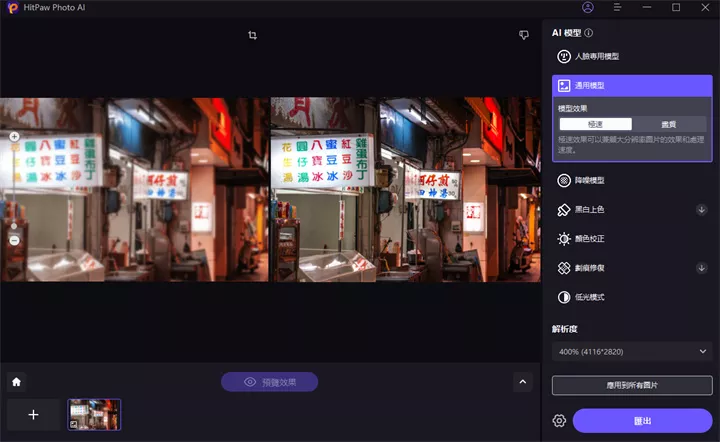This screenshot has width=720, height=442.
Task: Select the 通用模型 general model
Action: pyautogui.click(x=632, y=85)
